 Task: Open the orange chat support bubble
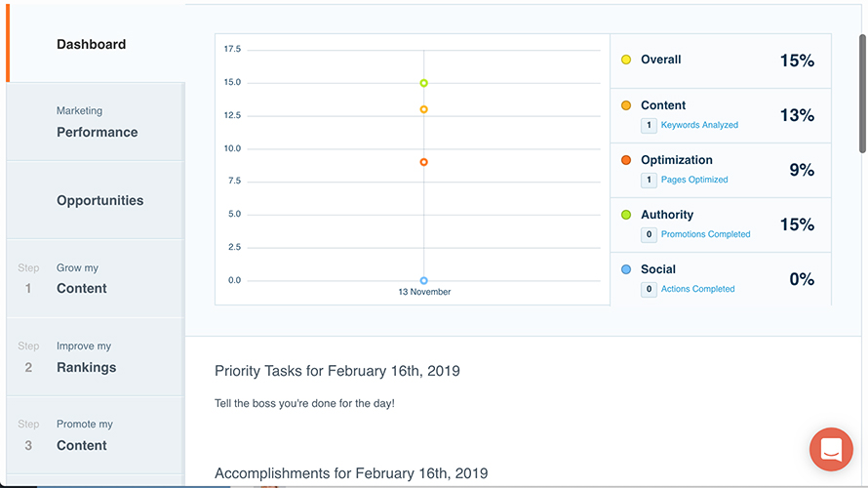tap(831, 449)
